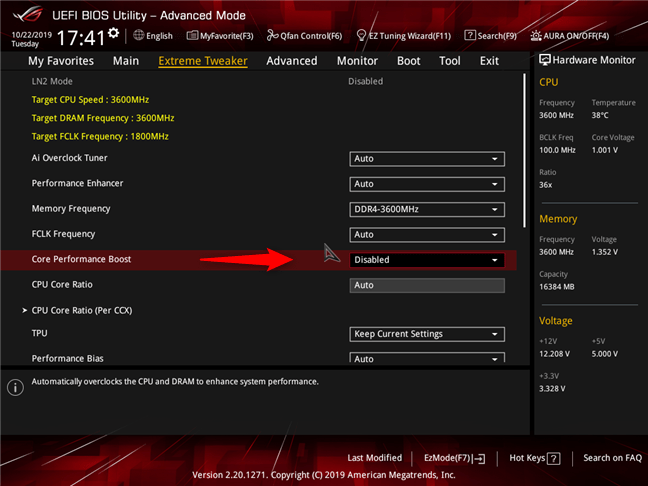Click the Last Modified button
Viewport: 648px width, 486px height.
click(374, 458)
